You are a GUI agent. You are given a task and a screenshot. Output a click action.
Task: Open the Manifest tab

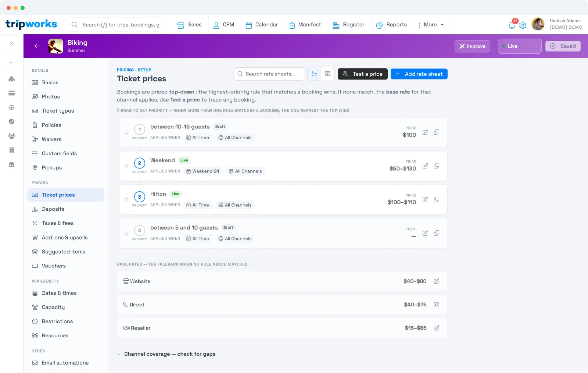305,25
